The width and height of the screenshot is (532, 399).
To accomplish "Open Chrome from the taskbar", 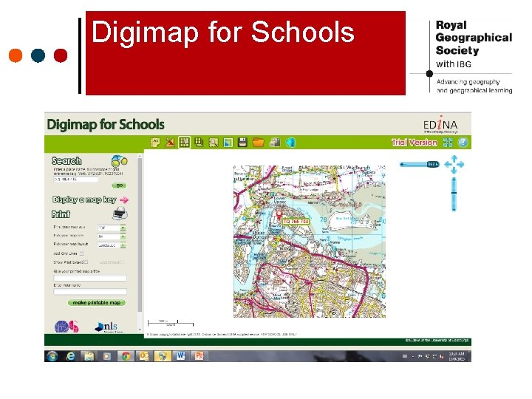I will [x=126, y=356].
